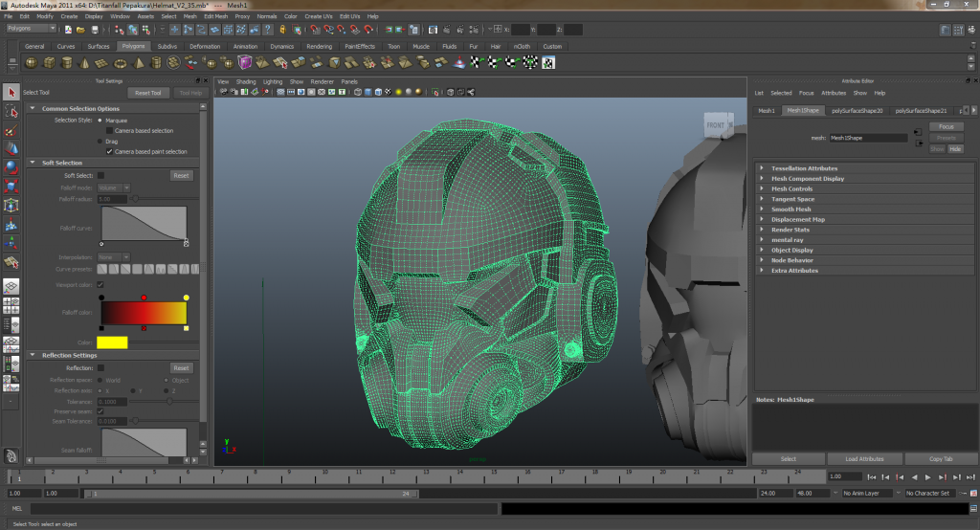Open the Edit Mesh menu
This screenshot has width=980, height=530.
click(x=215, y=16)
